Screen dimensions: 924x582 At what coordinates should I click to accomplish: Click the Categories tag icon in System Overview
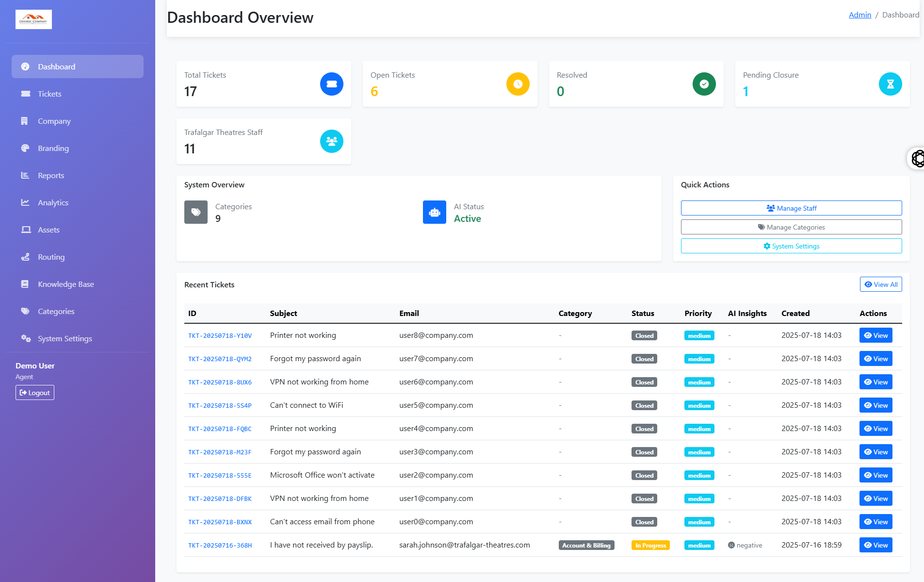tap(196, 212)
